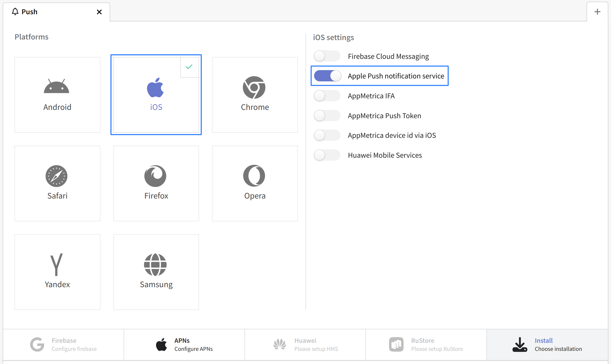
Task: Click the Opera label text
Action: 255,196
